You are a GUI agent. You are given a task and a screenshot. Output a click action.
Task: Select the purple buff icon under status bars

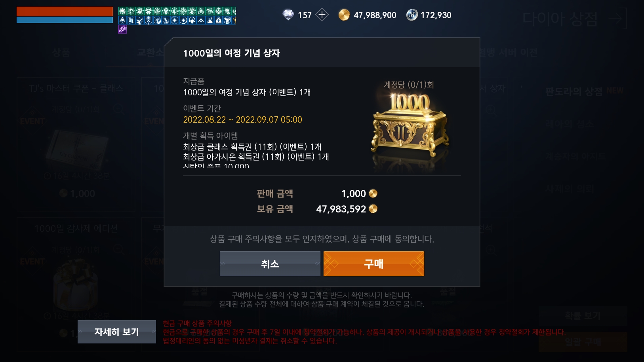coord(122,29)
